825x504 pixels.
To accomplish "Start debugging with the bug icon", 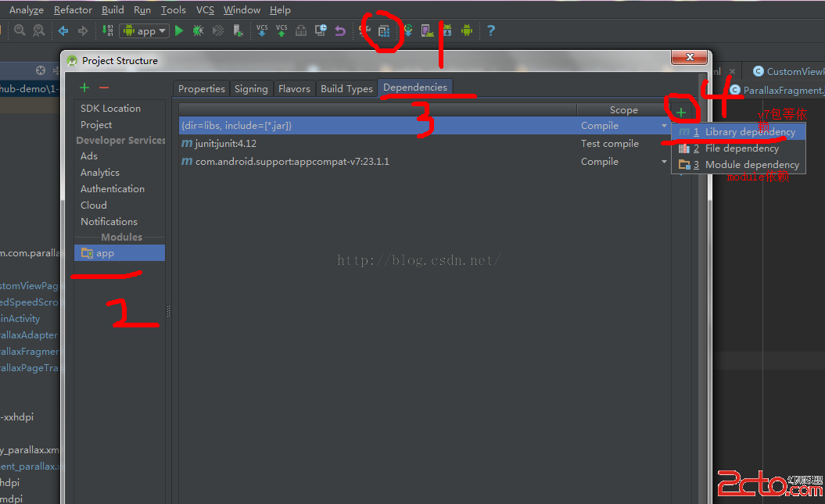I will 199,31.
